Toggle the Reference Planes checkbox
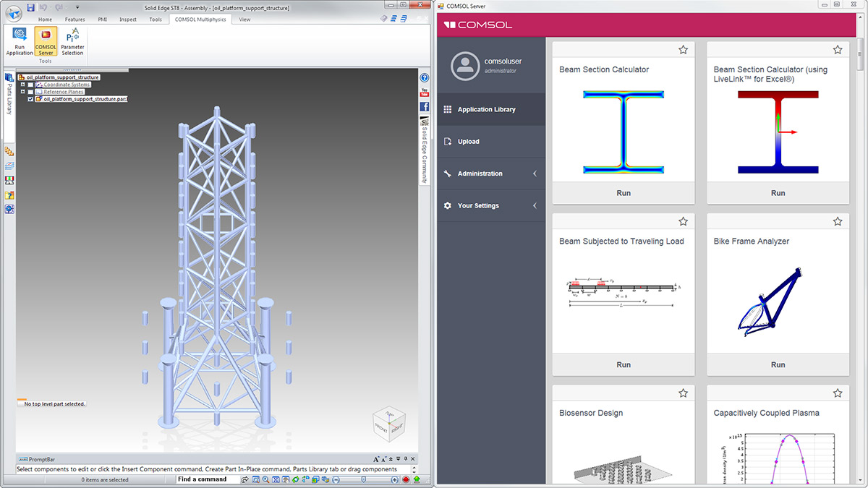868x488 pixels. (x=30, y=92)
